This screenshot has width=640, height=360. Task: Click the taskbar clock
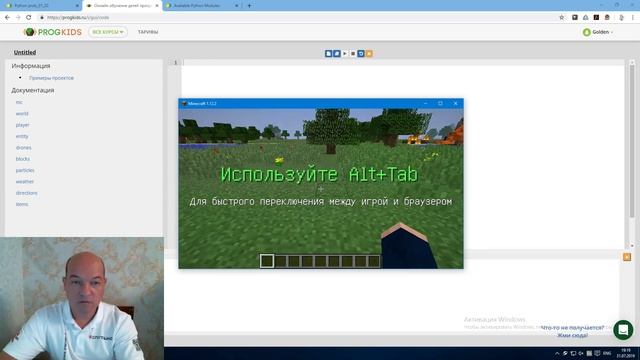pyautogui.click(x=625, y=353)
